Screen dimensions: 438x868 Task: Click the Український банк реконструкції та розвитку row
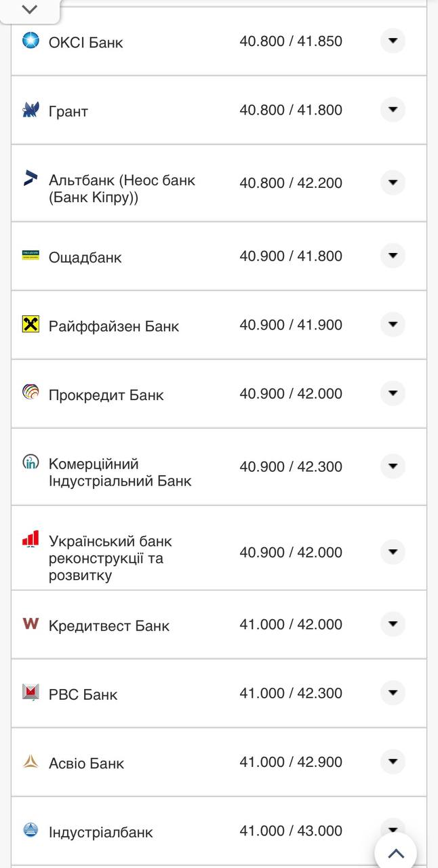pyautogui.click(x=110, y=549)
